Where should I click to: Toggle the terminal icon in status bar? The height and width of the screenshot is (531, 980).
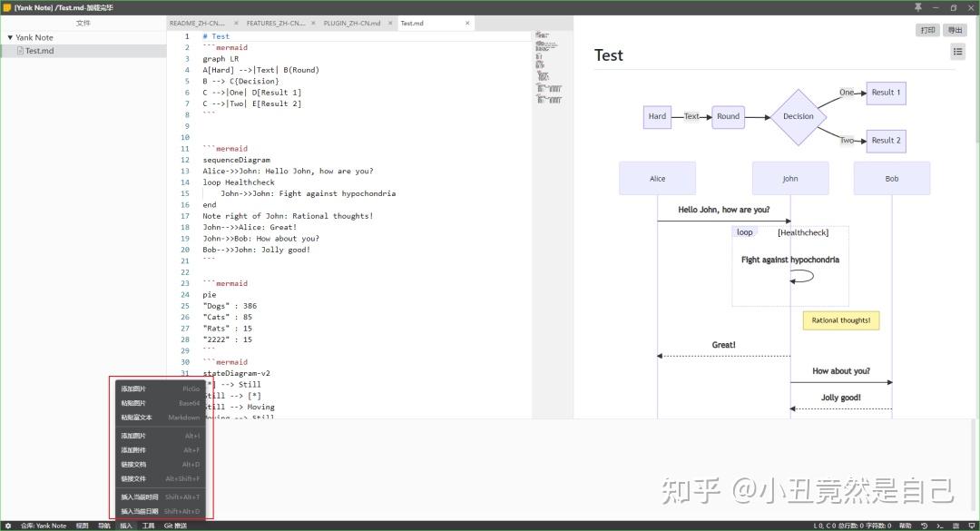[x=940, y=526]
